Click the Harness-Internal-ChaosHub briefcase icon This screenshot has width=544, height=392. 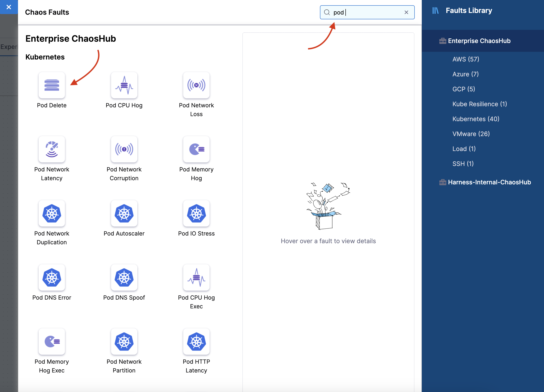coord(443,182)
